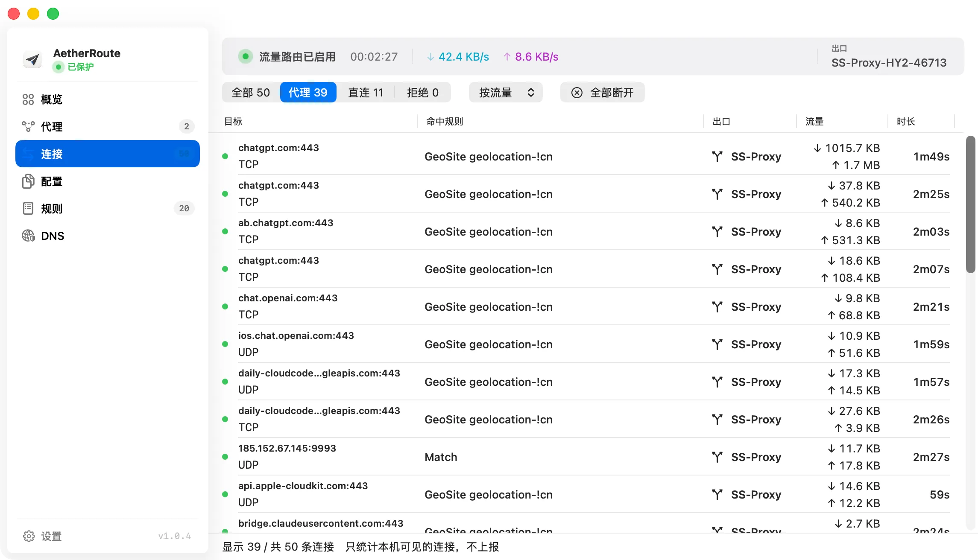
Task: Select the api.apple-cloudkit.com:443 target text
Action: (303, 486)
